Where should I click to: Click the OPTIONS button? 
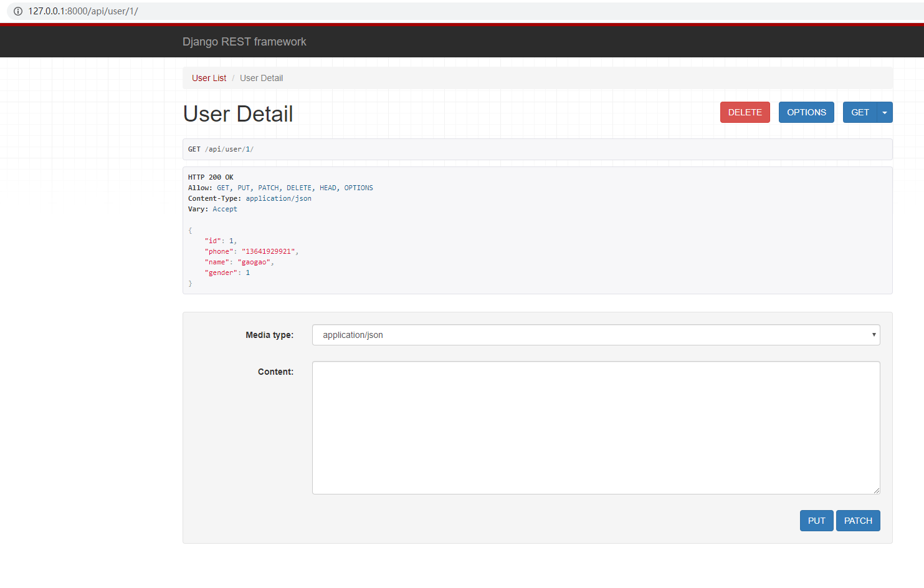pos(806,112)
